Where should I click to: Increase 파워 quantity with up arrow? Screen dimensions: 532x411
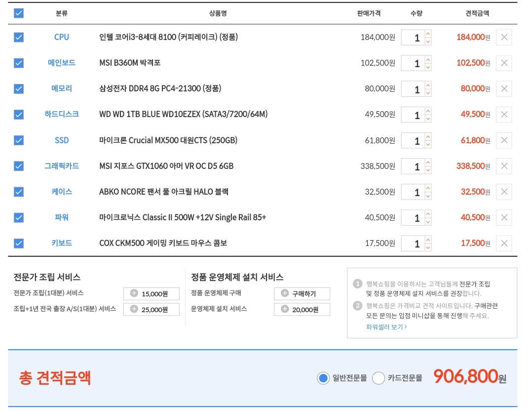click(428, 214)
